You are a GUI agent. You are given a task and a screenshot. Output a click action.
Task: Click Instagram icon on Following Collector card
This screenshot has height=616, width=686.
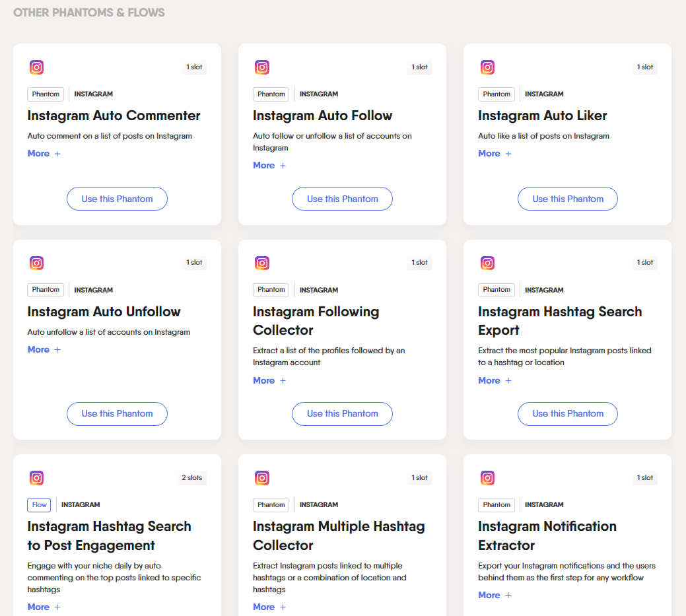coord(262,263)
